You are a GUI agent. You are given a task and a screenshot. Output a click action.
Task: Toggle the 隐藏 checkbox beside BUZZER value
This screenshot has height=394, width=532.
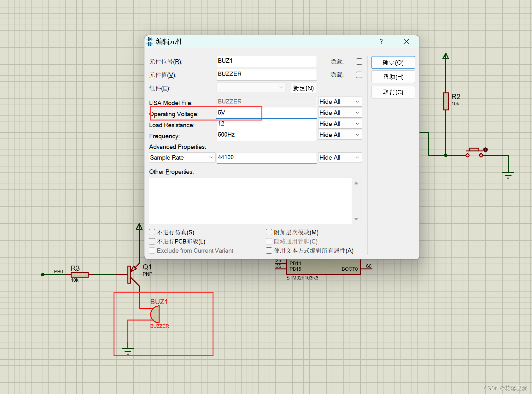359,75
